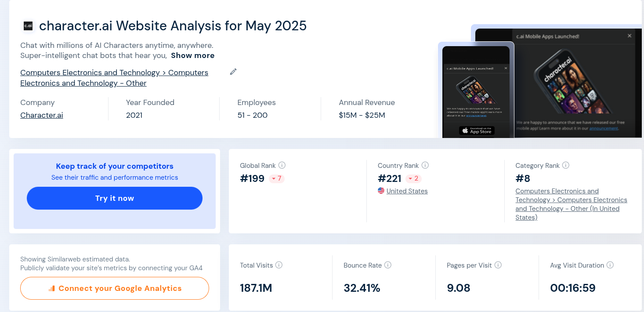The width and height of the screenshot is (644, 312).
Task: Click the Category Rank value #8
Action: (x=523, y=178)
